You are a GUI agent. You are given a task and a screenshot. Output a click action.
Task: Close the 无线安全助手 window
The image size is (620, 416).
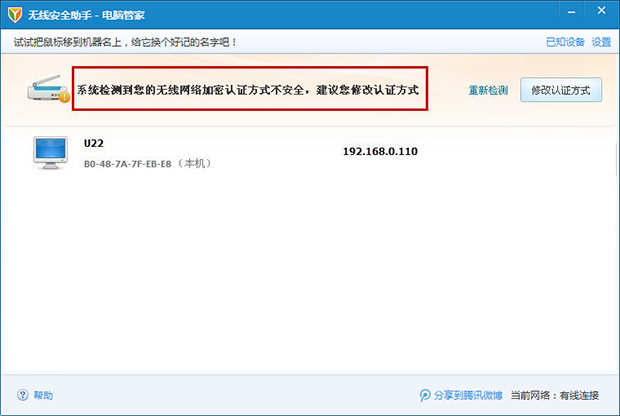601,11
